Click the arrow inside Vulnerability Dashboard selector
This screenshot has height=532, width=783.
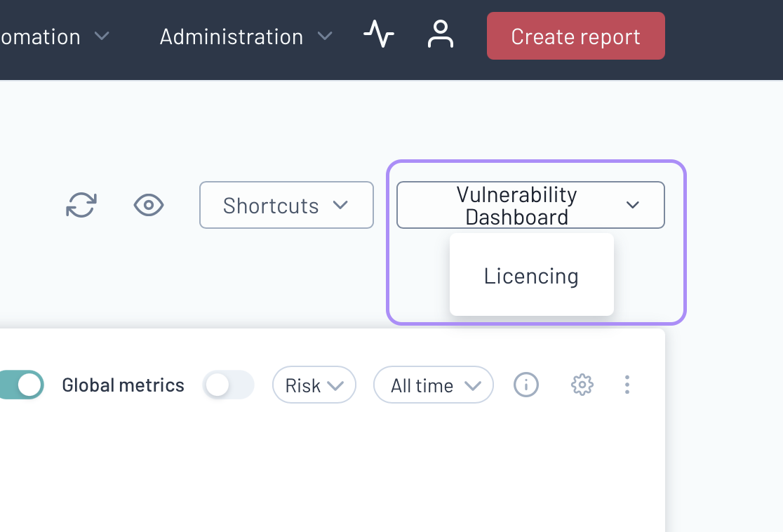tap(633, 205)
